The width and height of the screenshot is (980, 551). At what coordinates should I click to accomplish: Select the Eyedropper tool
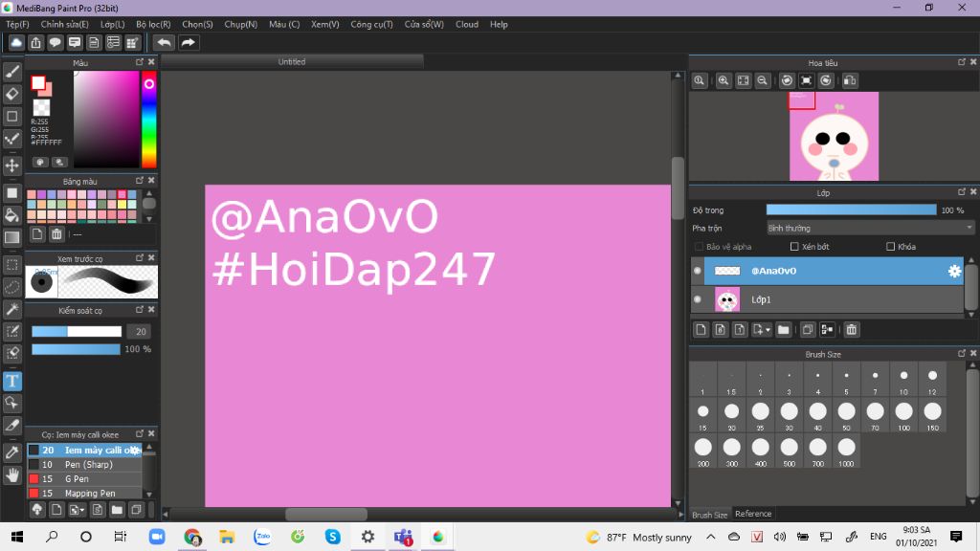11,452
